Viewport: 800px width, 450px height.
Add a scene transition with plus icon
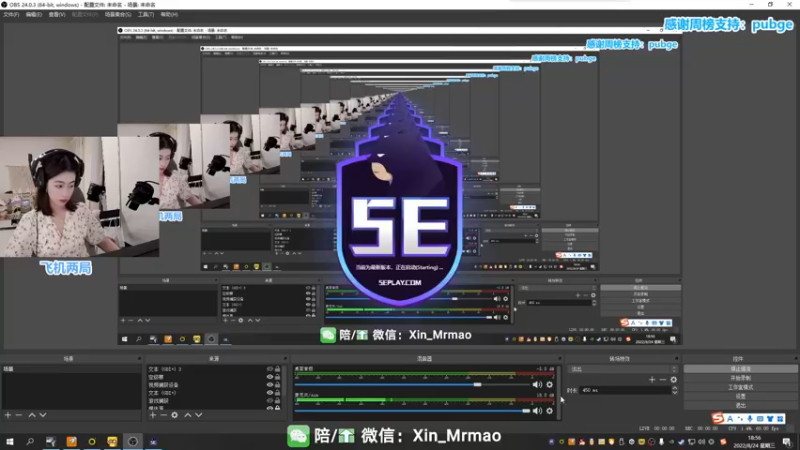652,380
